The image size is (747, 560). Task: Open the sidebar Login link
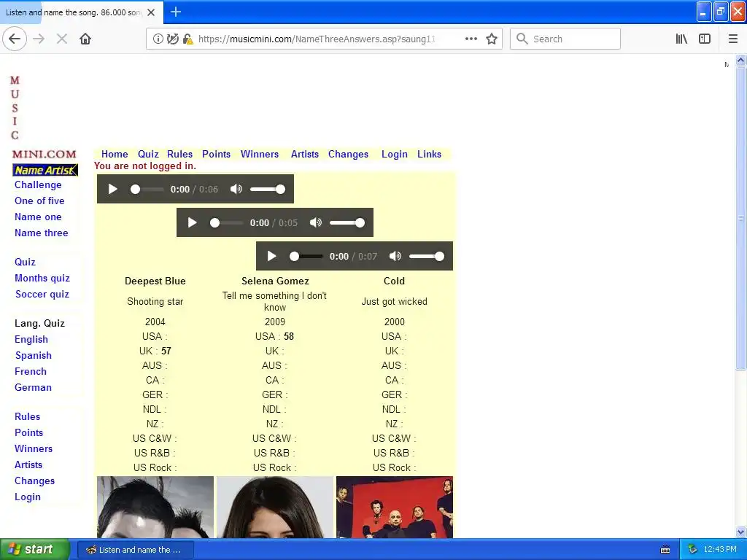point(28,497)
